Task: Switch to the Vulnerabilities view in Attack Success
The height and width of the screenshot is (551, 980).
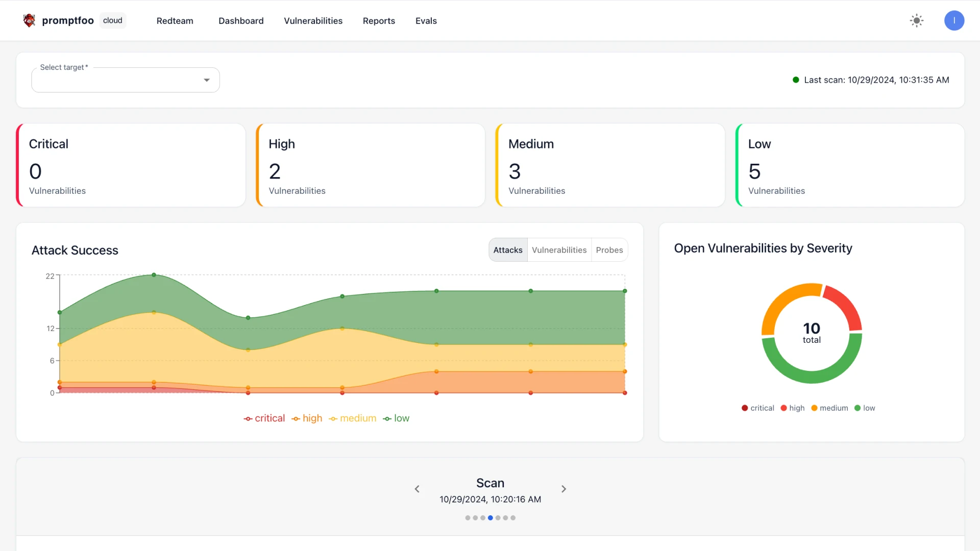Action: [559, 249]
